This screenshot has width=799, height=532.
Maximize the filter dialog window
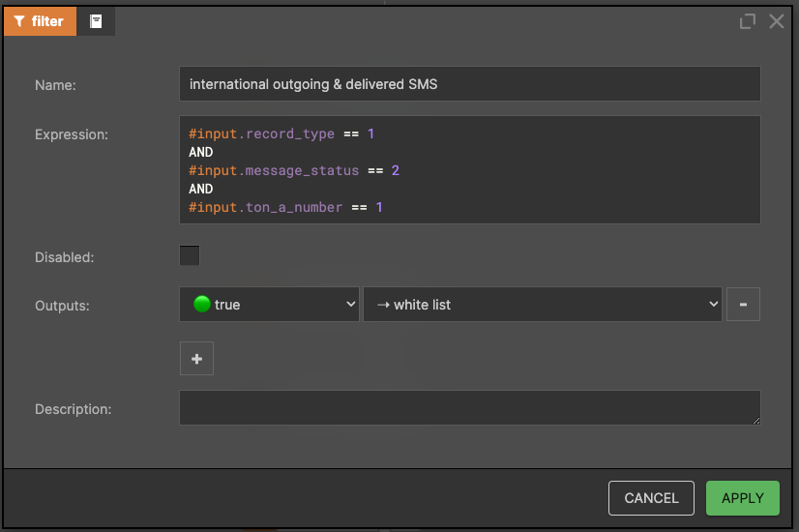pyautogui.click(x=748, y=21)
